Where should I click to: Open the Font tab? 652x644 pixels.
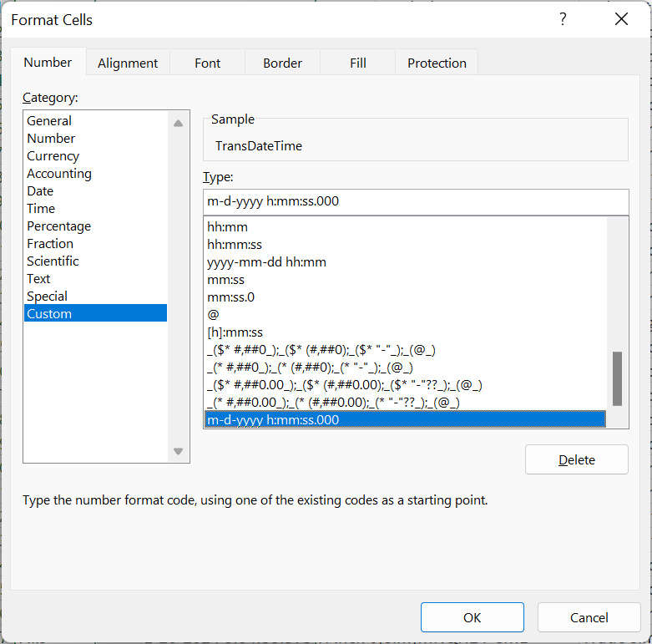point(208,63)
